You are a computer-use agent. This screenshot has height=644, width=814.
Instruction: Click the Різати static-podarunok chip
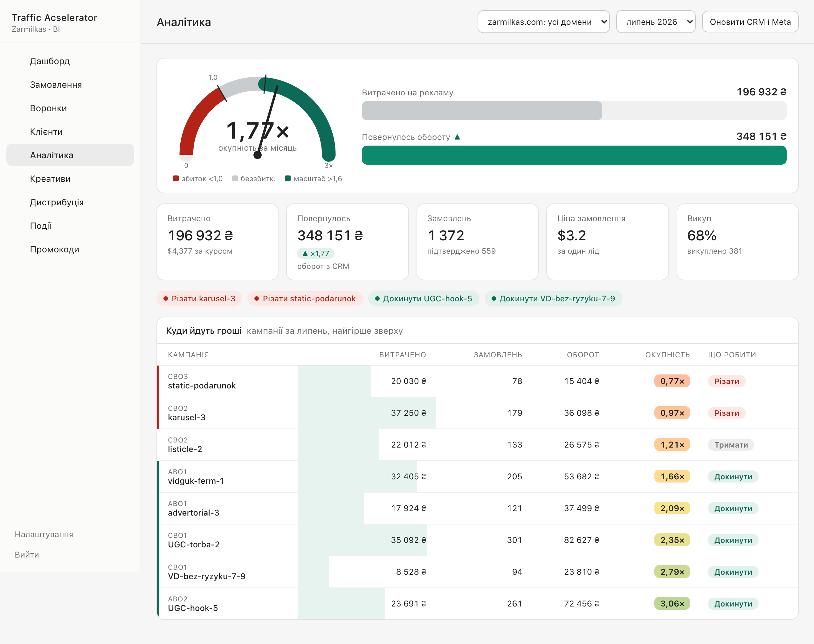[x=305, y=298]
